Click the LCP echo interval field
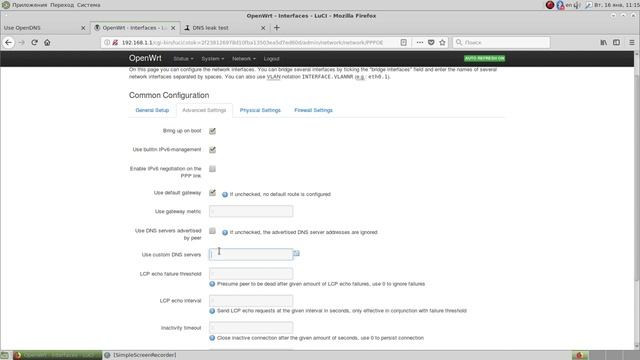 click(251, 300)
